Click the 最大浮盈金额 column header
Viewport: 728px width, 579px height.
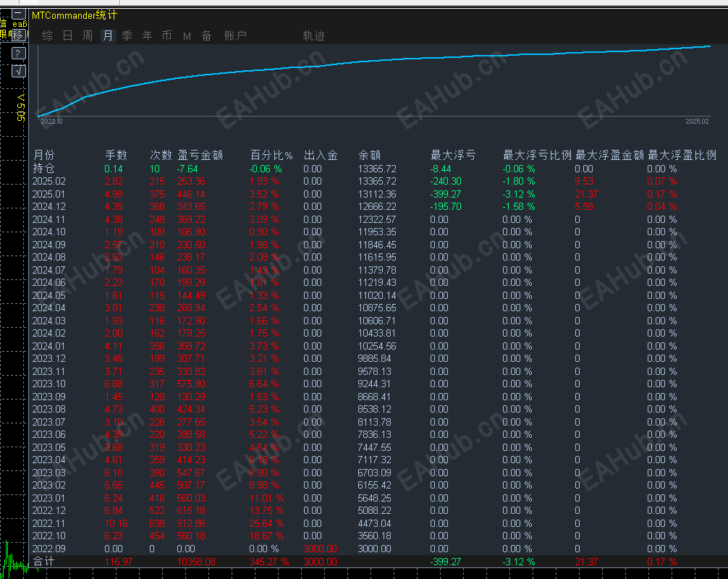[609, 155]
